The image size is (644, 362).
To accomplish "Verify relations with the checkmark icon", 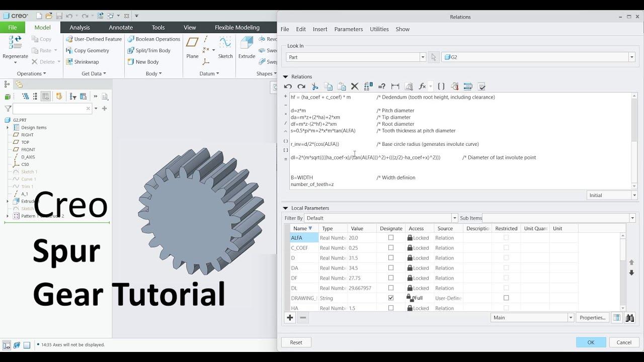I will click(481, 86).
